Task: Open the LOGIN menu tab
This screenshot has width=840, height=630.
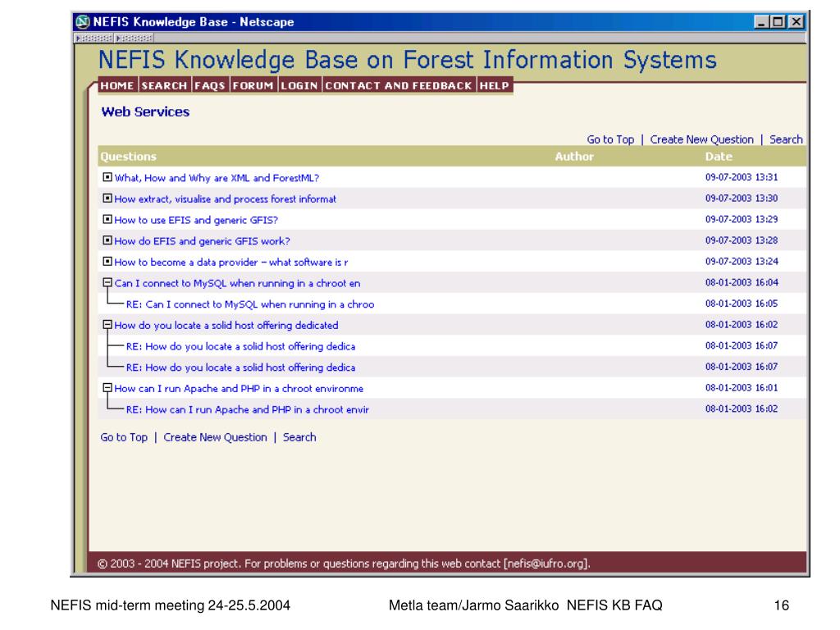Action: click(x=299, y=85)
